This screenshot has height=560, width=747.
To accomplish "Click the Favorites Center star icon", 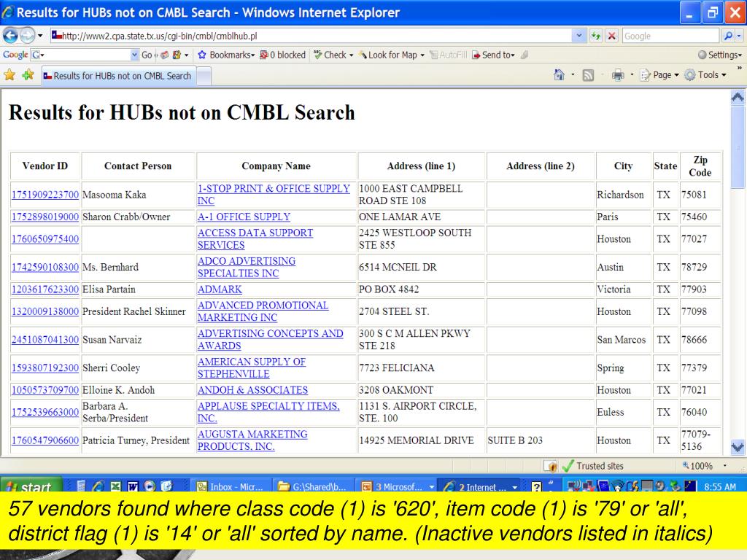I will (x=9, y=75).
